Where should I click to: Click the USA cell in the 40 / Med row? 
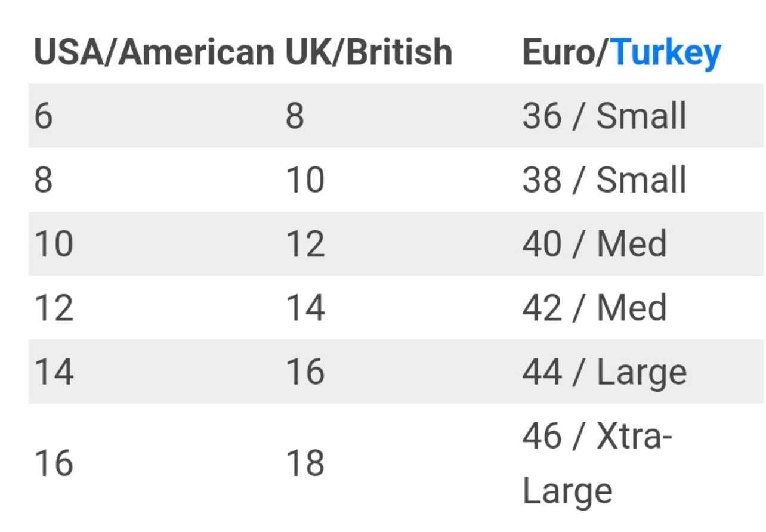(54, 243)
